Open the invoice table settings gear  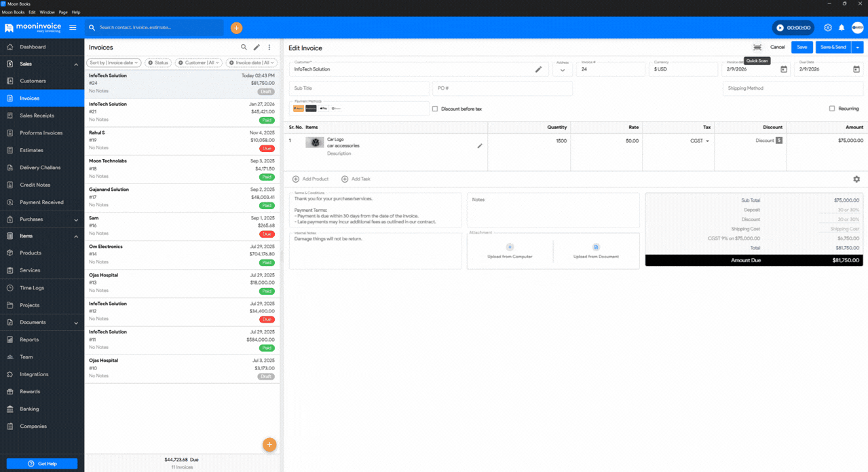tap(856, 179)
